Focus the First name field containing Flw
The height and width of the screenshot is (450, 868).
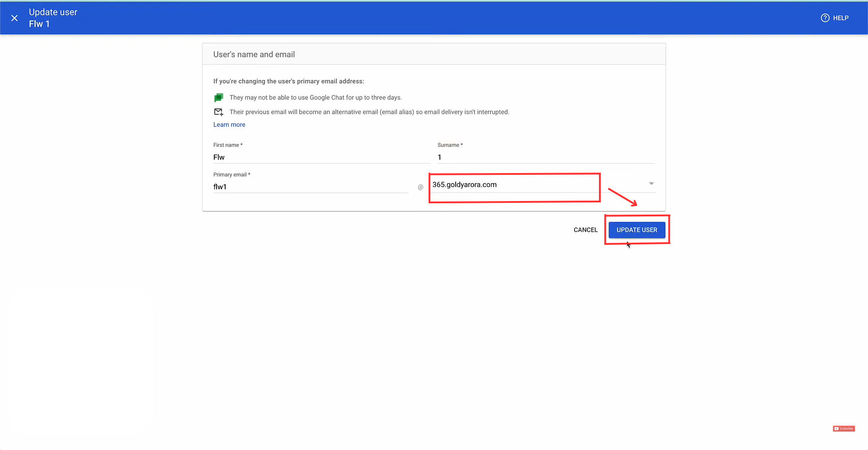(321, 157)
